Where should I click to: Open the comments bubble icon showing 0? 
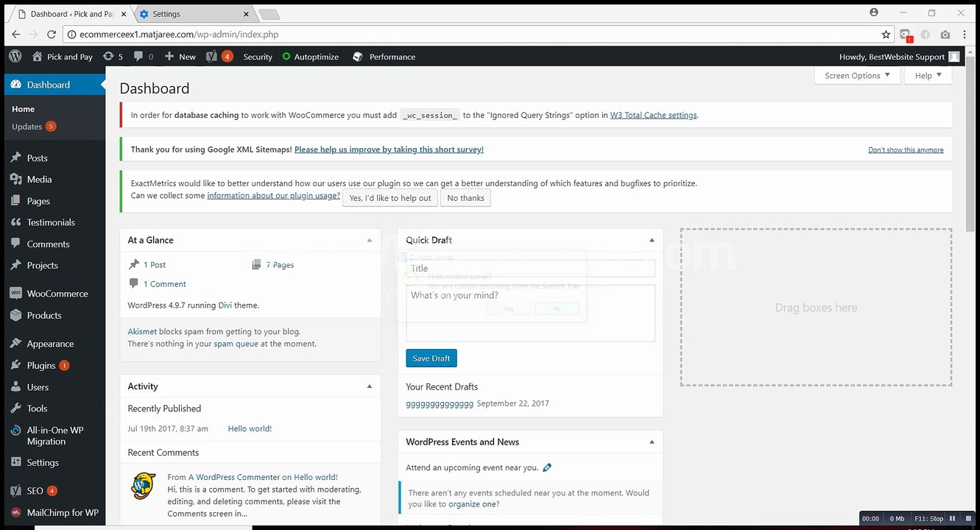pyautogui.click(x=144, y=57)
